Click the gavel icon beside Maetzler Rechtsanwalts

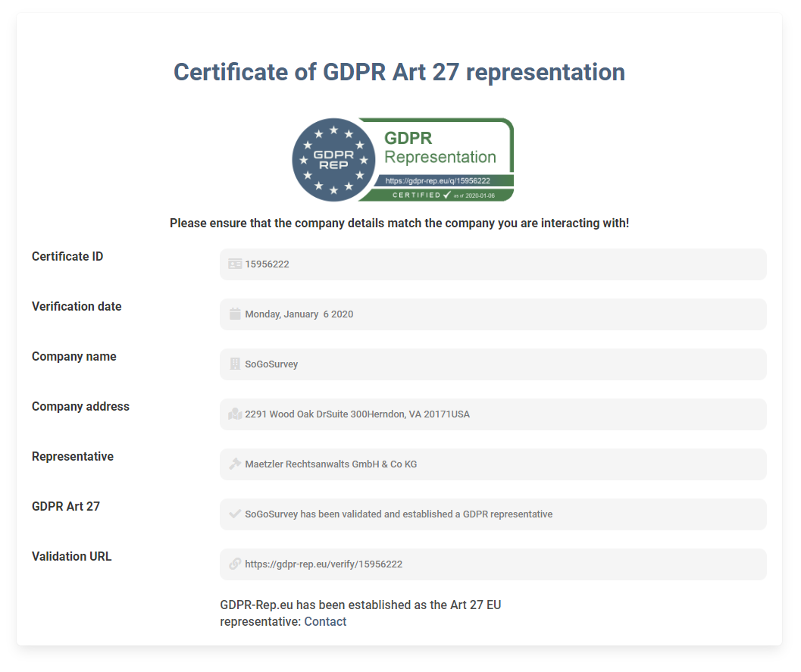coord(235,464)
